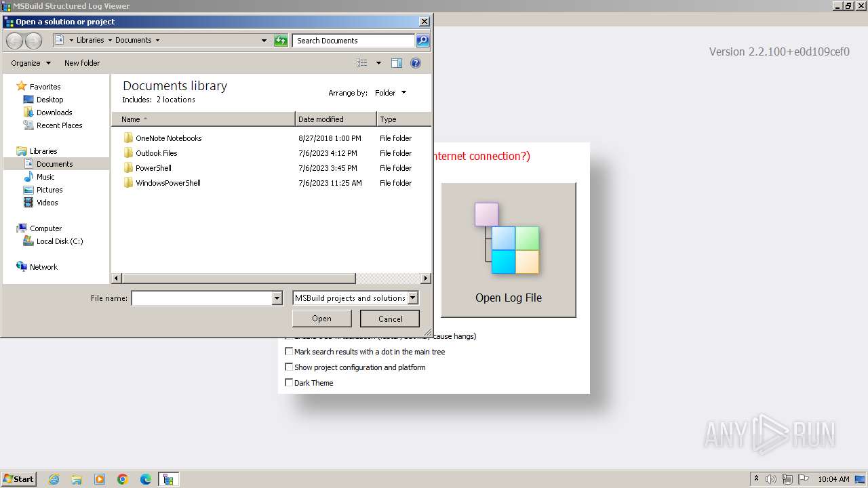868x488 pixels.
Task: Click the Open Log File button
Action: 509,249
